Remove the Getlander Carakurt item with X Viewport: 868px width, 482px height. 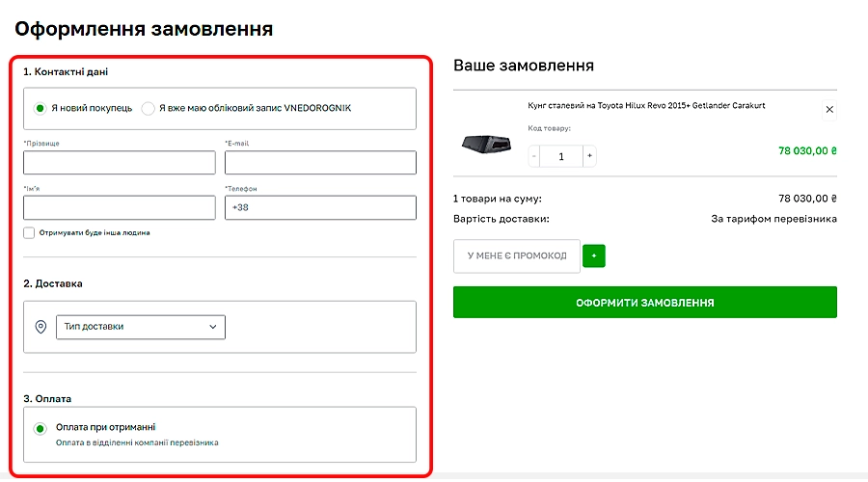(x=830, y=110)
